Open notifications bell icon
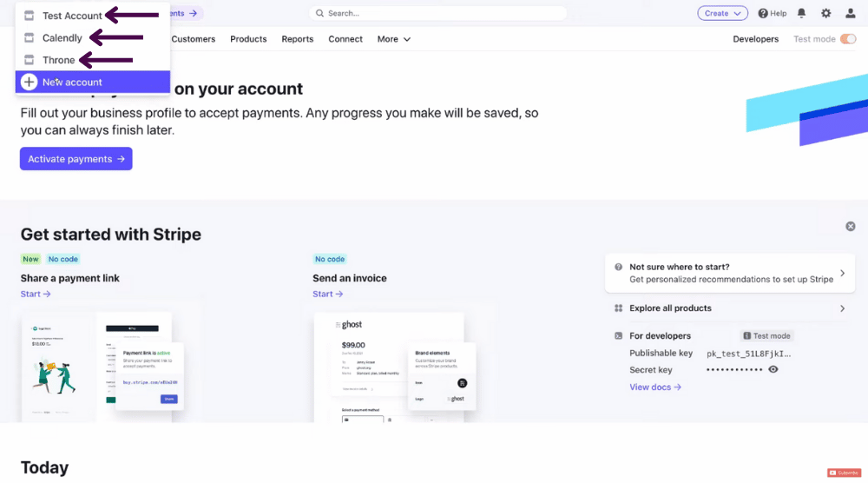 click(801, 13)
